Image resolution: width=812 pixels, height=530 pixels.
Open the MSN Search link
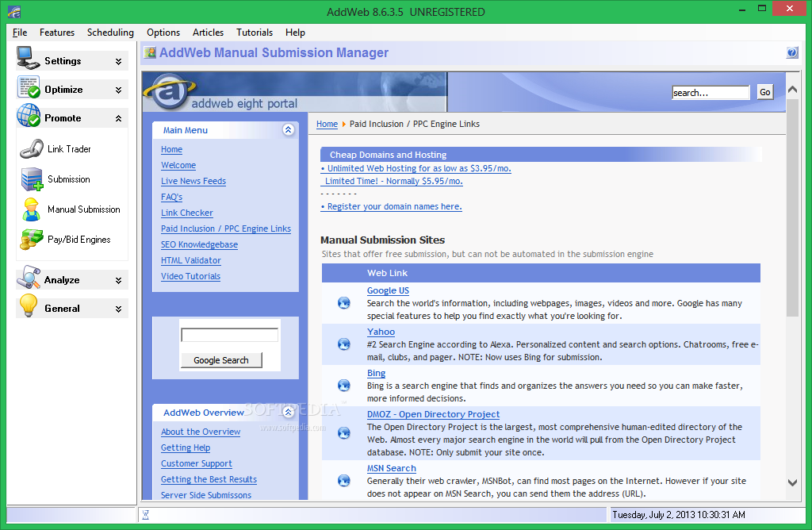[392, 468]
